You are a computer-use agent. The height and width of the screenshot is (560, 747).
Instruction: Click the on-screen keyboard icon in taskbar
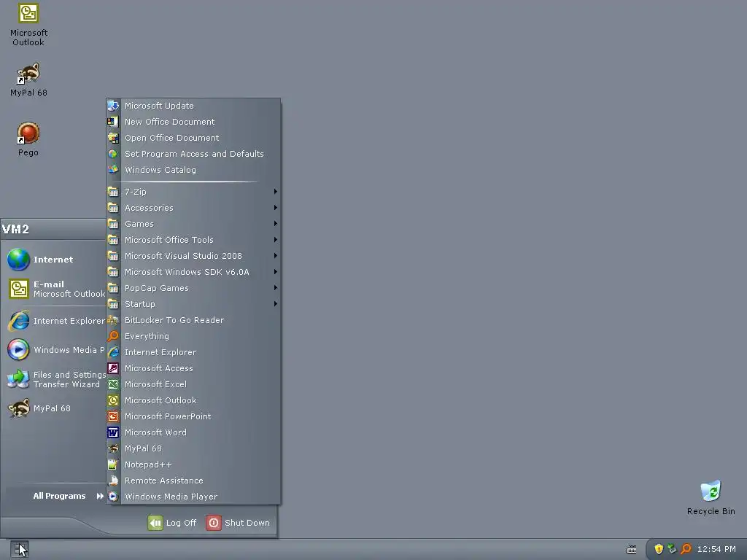(632, 550)
